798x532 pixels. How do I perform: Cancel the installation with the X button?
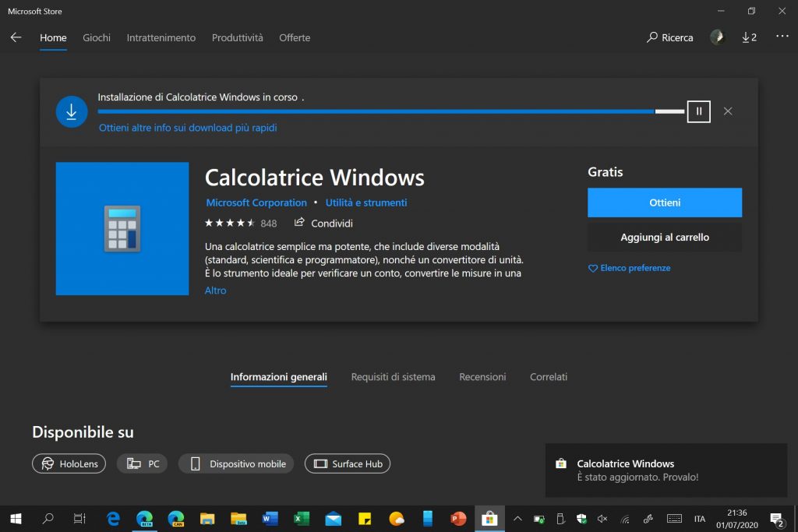728,111
